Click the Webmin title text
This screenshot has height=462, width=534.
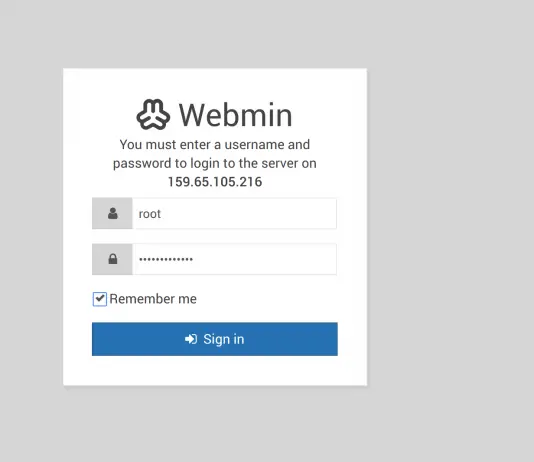(236, 115)
